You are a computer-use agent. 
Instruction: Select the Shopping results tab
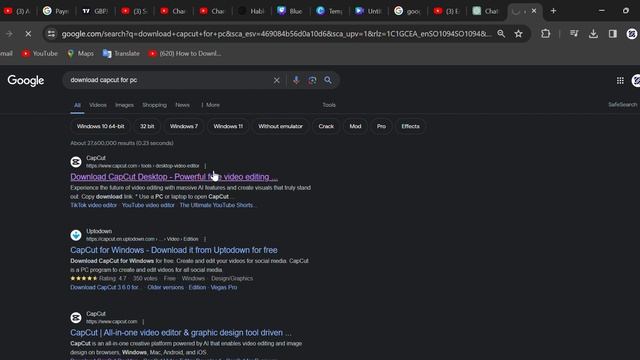[x=154, y=105]
